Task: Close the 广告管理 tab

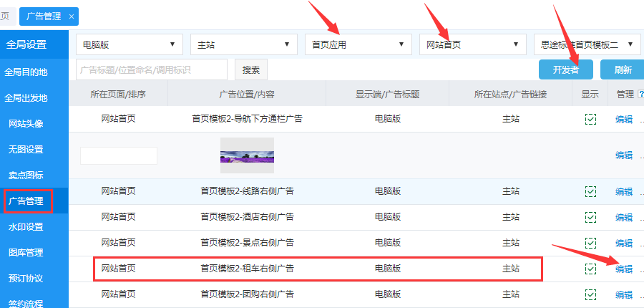Action: tap(72, 16)
